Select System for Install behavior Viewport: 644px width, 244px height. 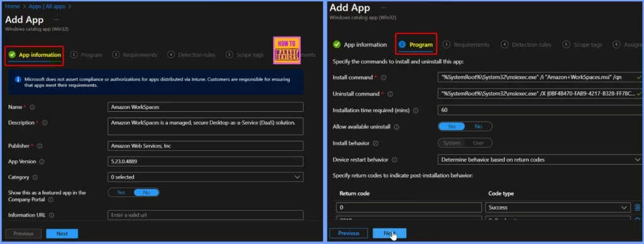point(452,143)
